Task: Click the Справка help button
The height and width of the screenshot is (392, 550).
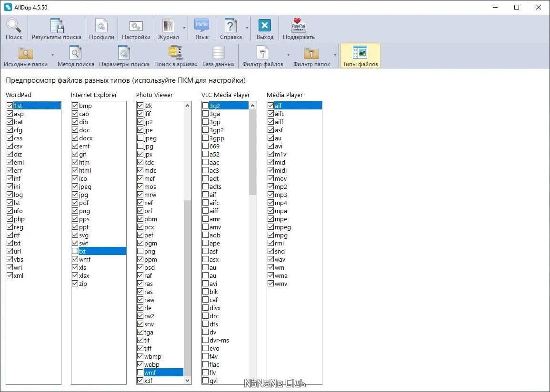Action: pos(230,29)
